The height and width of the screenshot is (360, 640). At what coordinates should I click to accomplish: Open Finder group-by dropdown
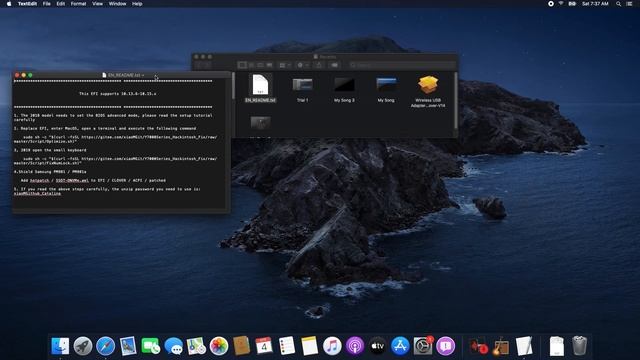[x=285, y=65]
